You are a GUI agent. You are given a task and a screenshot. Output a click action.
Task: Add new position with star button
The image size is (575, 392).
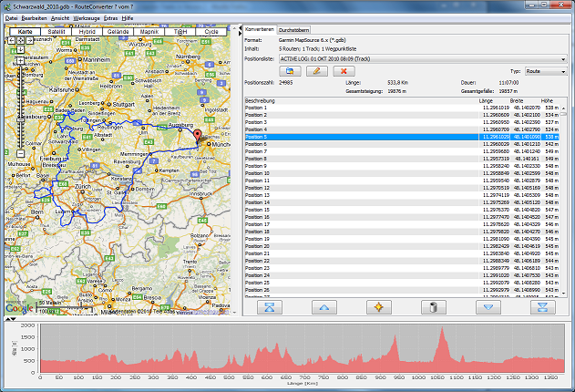[x=379, y=307]
